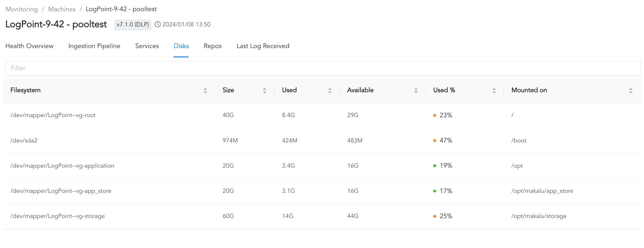This screenshot has width=644, height=248.
Task: Click the orange status dot beside 47%
Action: [434, 141]
